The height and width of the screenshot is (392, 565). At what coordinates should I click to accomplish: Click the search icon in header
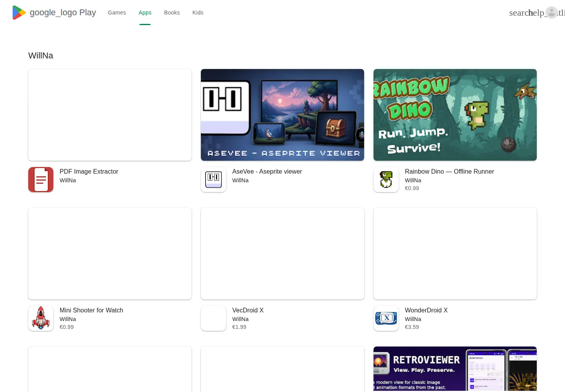coord(519,13)
